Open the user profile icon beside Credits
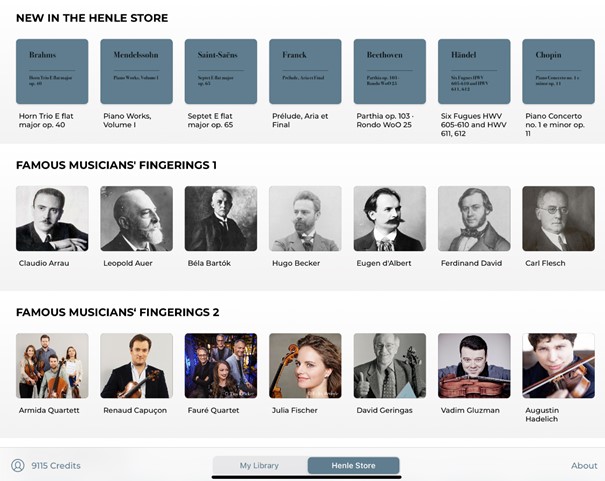 tap(17, 465)
